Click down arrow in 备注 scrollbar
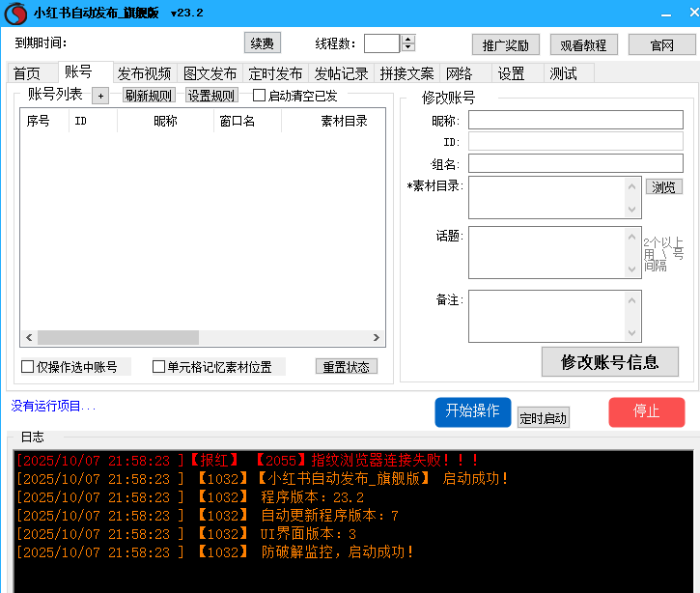This screenshot has height=593, width=700. click(631, 332)
